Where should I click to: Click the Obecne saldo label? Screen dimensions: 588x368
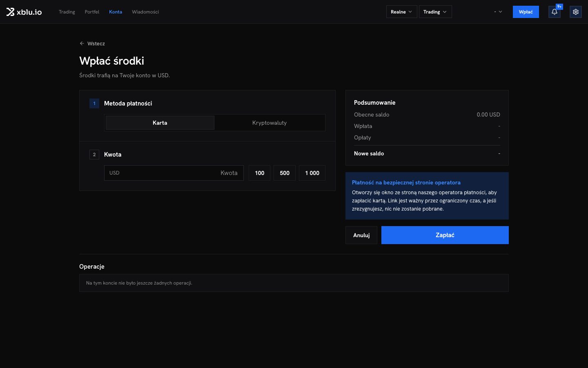pos(372,114)
